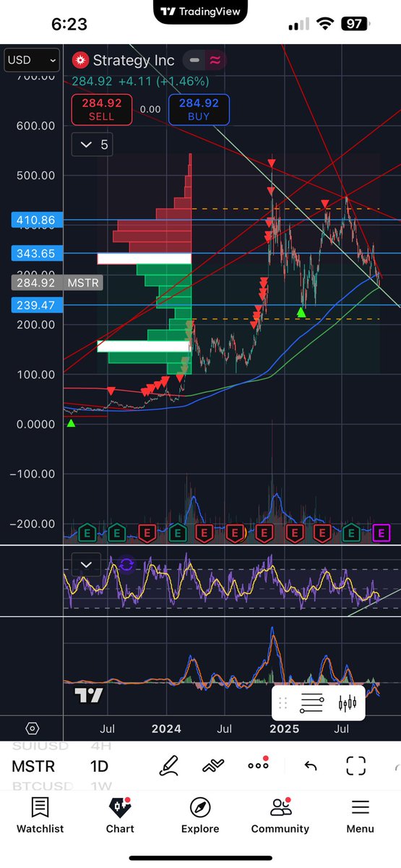The image size is (401, 868).
Task: Open the purple E earnings marker
Action: 381,534
